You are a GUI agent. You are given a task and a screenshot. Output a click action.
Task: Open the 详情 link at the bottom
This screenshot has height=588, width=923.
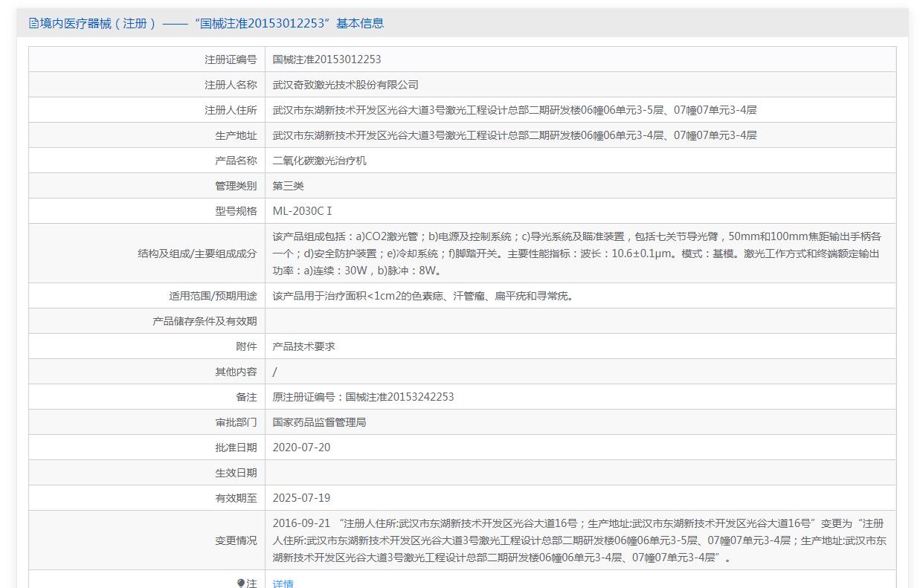pos(283,584)
